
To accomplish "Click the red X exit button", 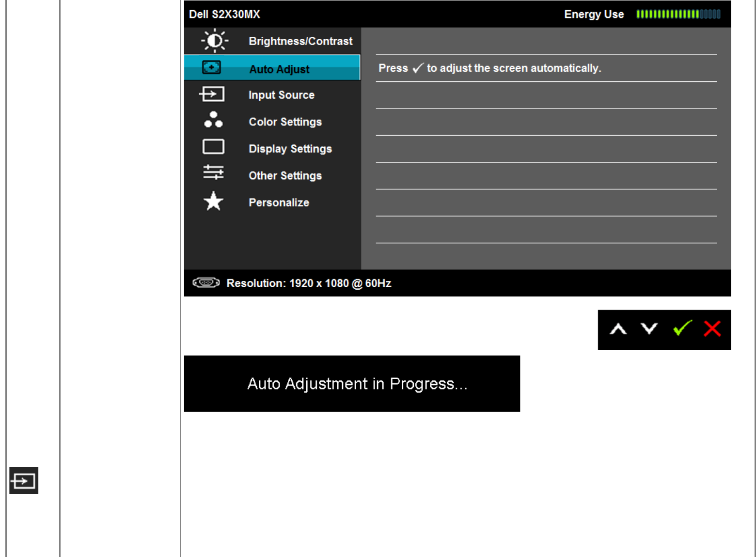I will coord(712,328).
